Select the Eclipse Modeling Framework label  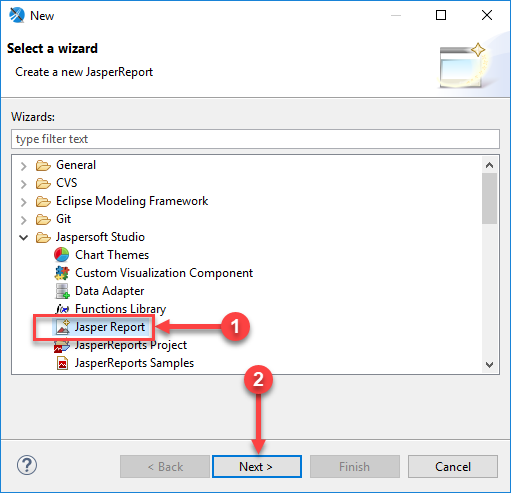point(132,201)
